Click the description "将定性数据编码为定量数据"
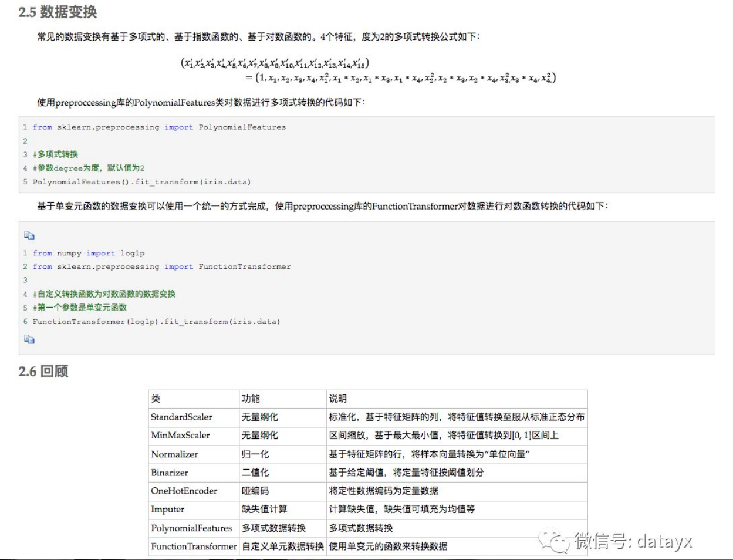 383,491
